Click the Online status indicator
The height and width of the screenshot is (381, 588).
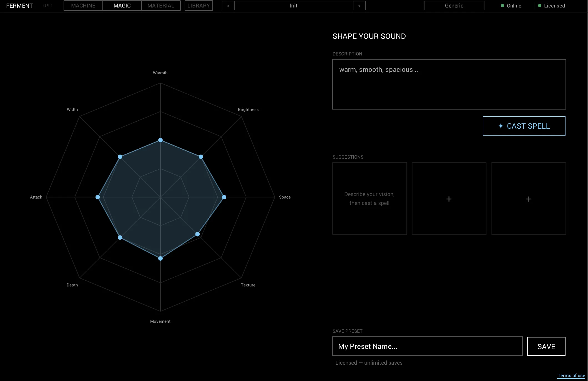[511, 6]
